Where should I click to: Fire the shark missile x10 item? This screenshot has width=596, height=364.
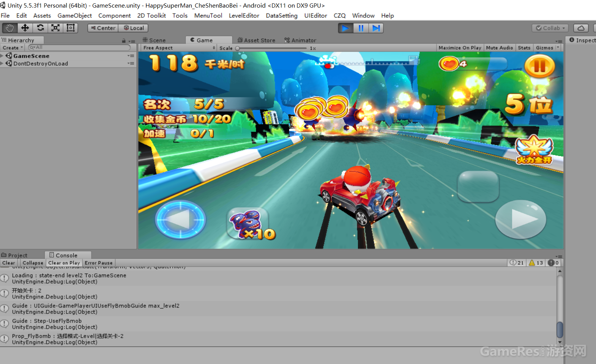251,224
